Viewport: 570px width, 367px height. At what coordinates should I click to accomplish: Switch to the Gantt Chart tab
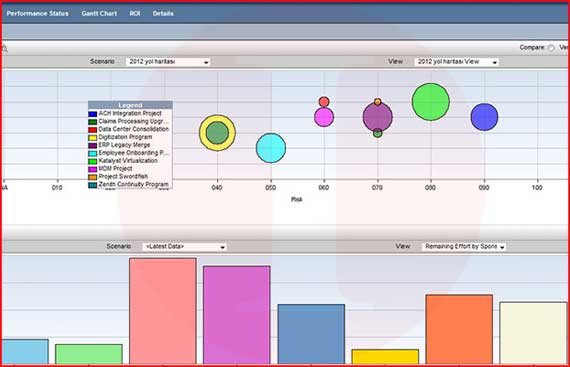pyautogui.click(x=99, y=13)
